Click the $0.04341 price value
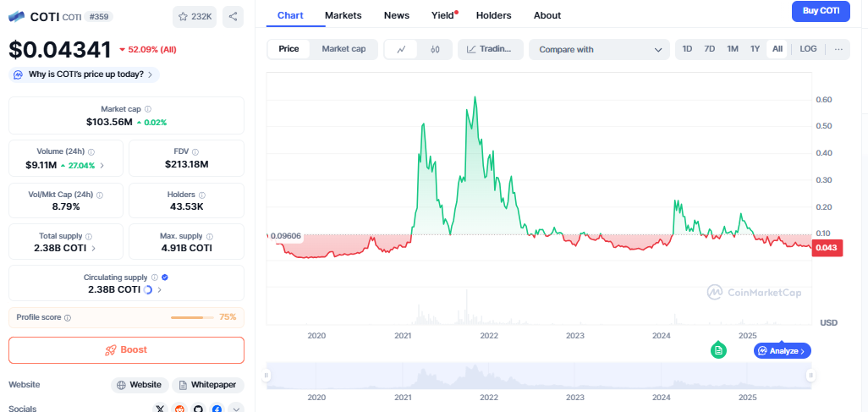 point(60,50)
